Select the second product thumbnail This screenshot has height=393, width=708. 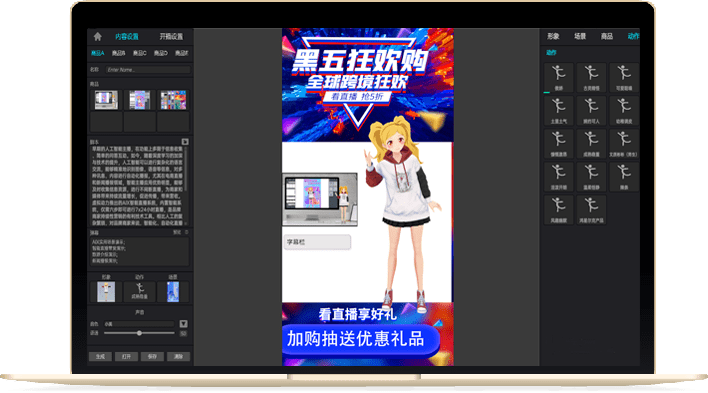140,100
